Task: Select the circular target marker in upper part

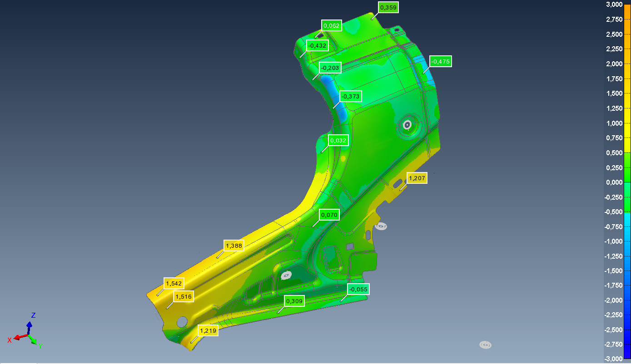Action: click(407, 124)
